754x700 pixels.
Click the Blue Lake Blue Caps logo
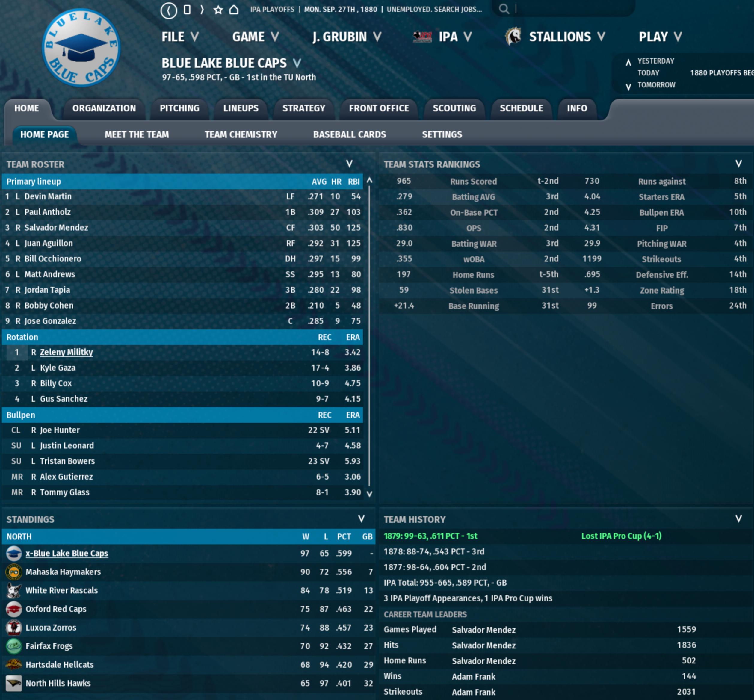coord(81,48)
